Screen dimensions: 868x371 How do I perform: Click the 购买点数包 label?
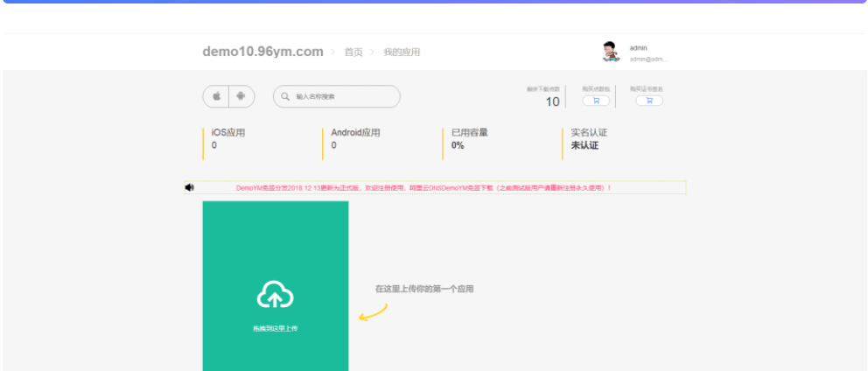click(x=596, y=88)
